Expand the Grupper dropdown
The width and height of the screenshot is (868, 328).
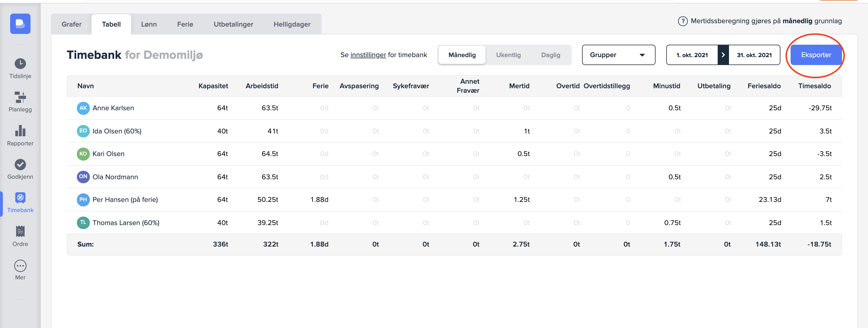pyautogui.click(x=618, y=55)
